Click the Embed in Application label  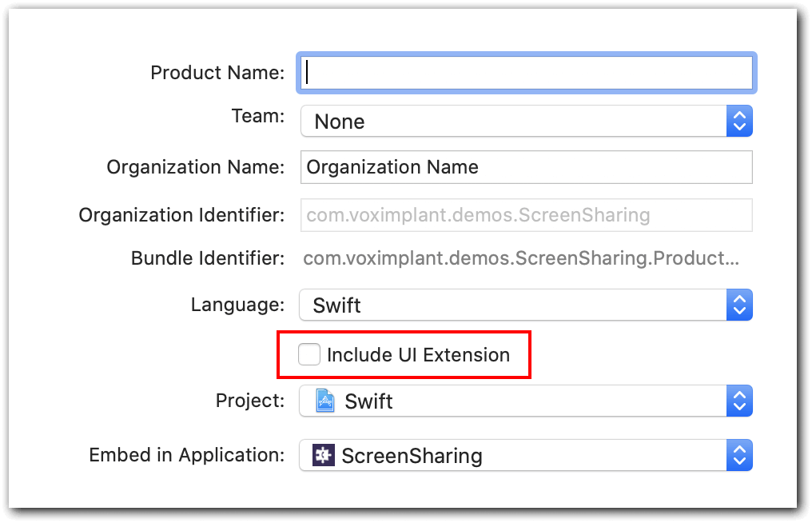click(x=187, y=455)
